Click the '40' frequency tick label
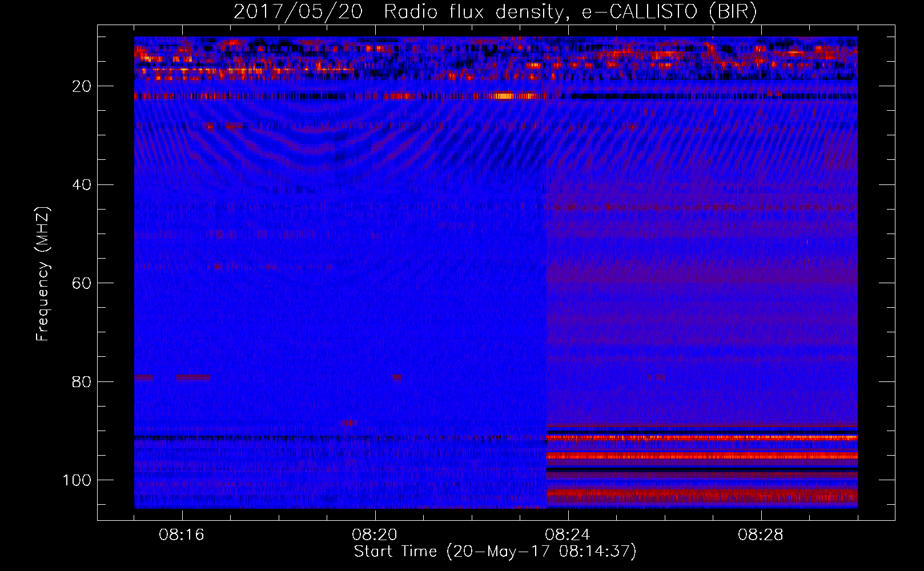Screen dimensions: 924x571 pyautogui.click(x=82, y=185)
